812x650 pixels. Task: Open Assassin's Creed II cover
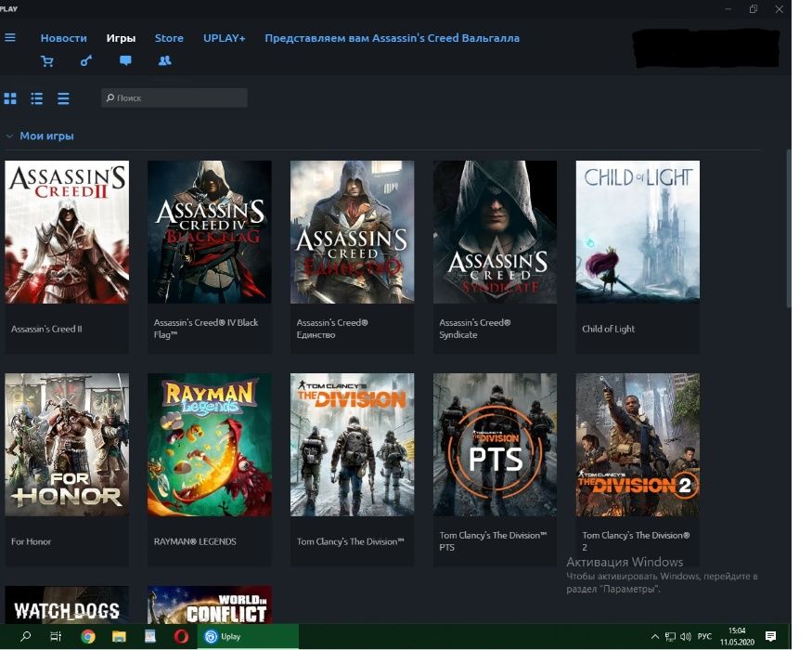[x=67, y=232]
